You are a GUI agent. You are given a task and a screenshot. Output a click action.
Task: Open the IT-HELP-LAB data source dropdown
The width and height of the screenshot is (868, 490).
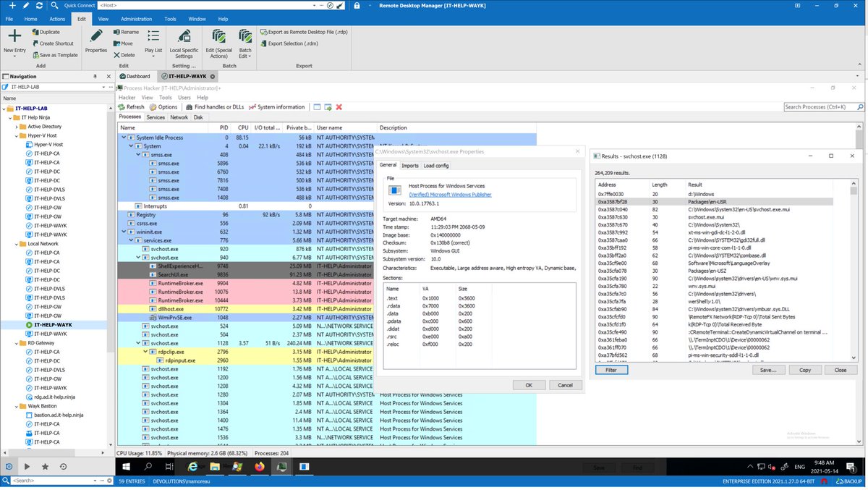pyautogui.click(x=103, y=87)
